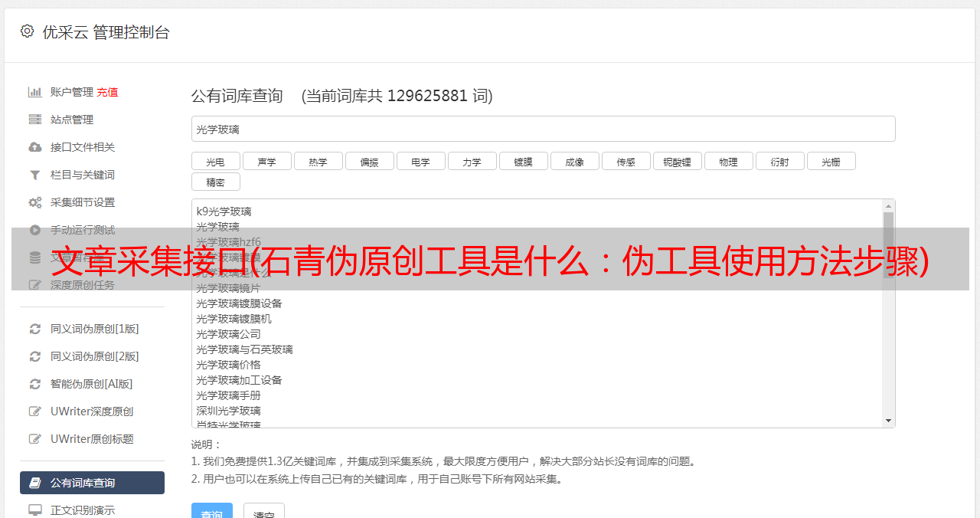The height and width of the screenshot is (518, 980).
Task: Click the server icon for 站点管理
Action: point(35,120)
